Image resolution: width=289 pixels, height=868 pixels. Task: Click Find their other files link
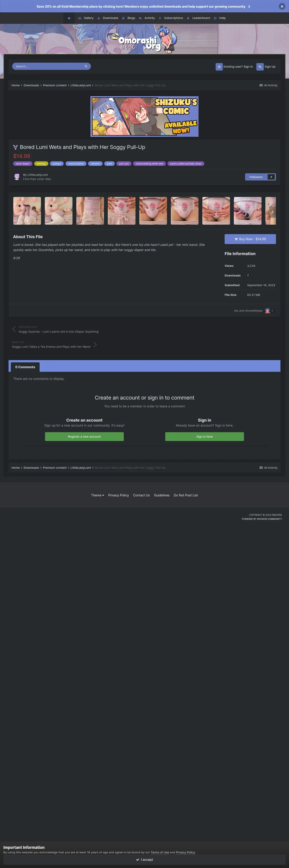tap(37, 179)
